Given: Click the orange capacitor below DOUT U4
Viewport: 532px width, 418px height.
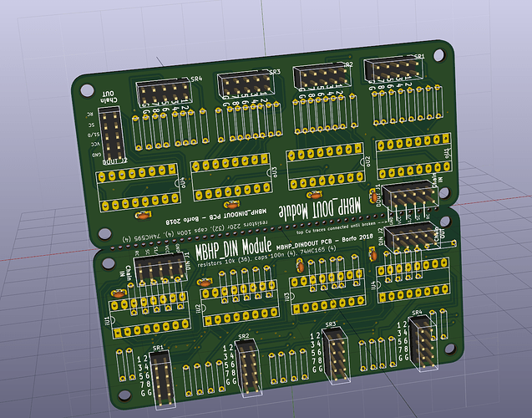Looking at the screenshot, I should (144, 215).
